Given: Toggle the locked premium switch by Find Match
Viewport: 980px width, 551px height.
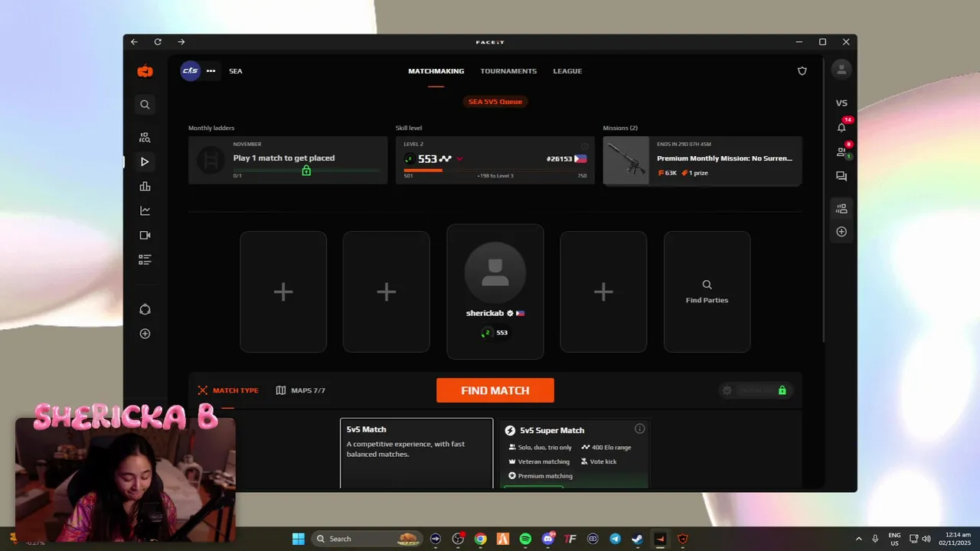Looking at the screenshot, I should click(756, 390).
